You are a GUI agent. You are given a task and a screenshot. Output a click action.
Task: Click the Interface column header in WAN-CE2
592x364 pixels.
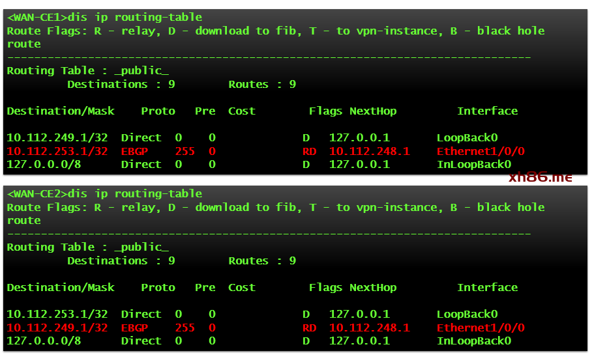pos(487,288)
